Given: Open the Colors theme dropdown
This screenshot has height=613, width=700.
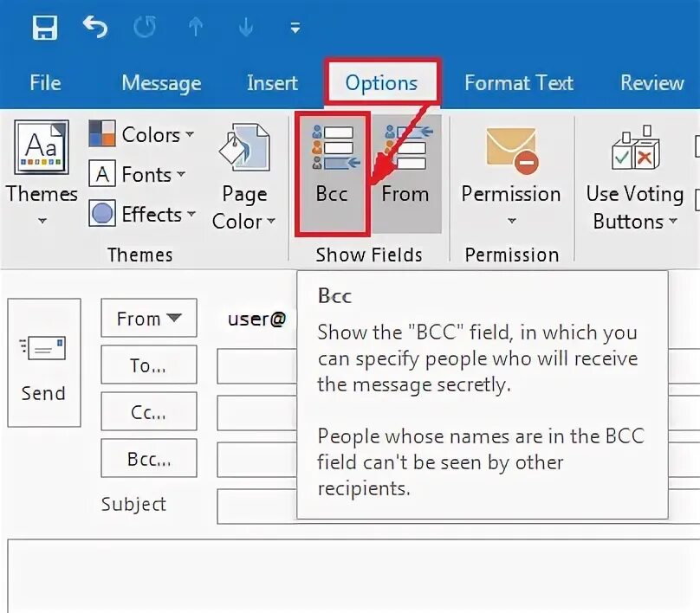Looking at the screenshot, I should pyautogui.click(x=141, y=134).
